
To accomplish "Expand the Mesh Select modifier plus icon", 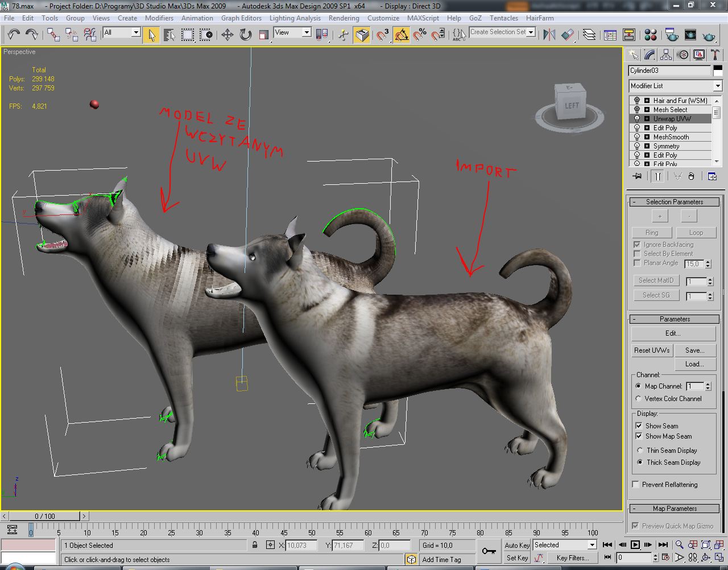I will click(x=647, y=110).
